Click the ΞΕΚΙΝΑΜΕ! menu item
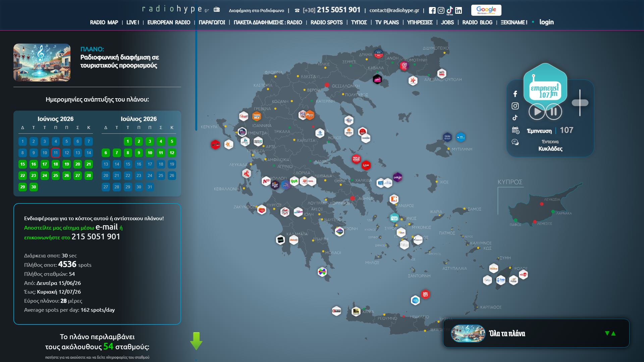This screenshot has width=644, height=362. pos(514,22)
